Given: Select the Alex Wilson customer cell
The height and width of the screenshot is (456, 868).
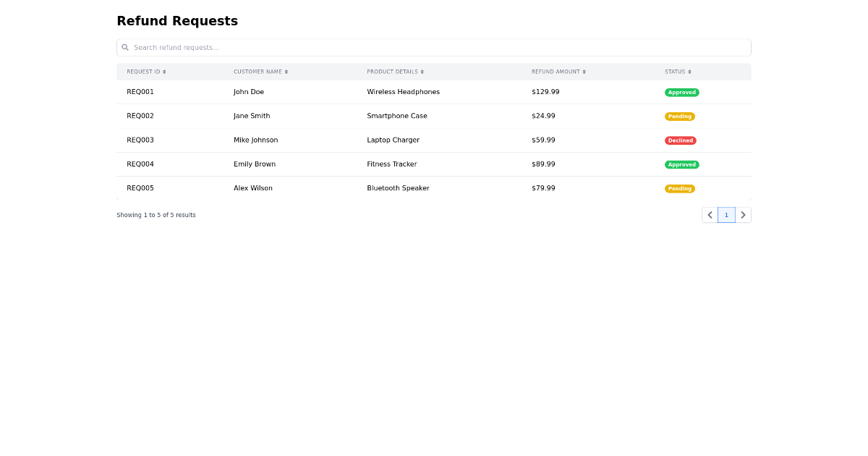Looking at the screenshot, I should [x=253, y=188].
